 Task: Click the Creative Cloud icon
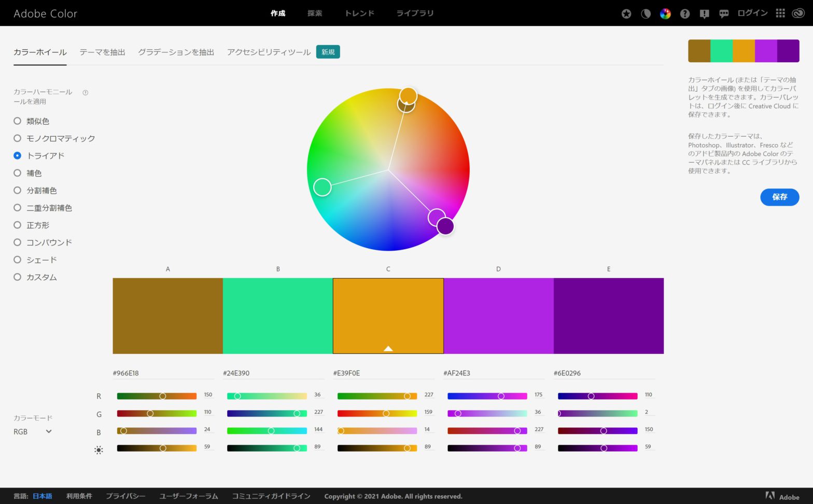coord(798,13)
